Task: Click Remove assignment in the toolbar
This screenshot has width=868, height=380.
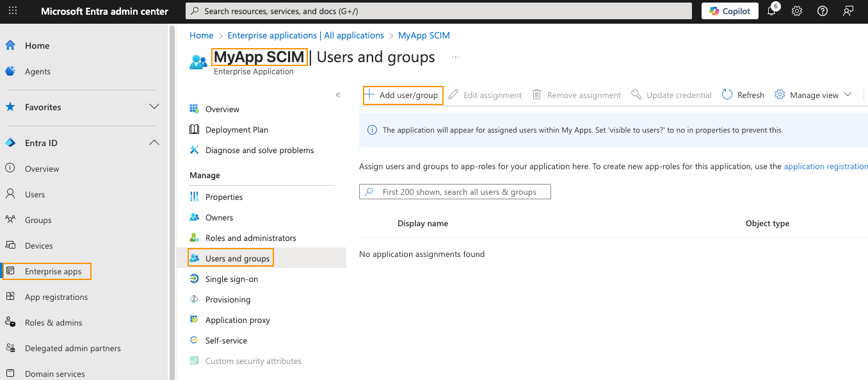Action: (577, 95)
